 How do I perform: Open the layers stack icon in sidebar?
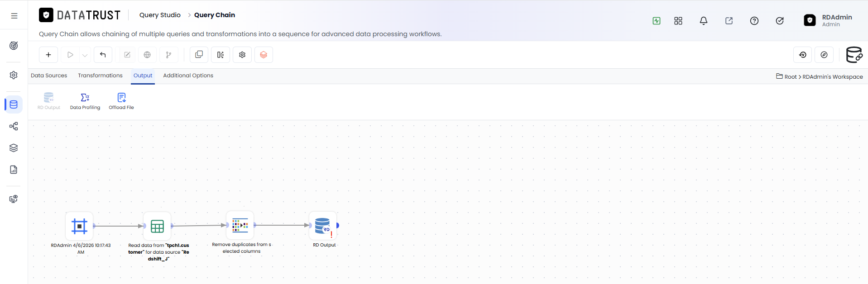(x=14, y=148)
